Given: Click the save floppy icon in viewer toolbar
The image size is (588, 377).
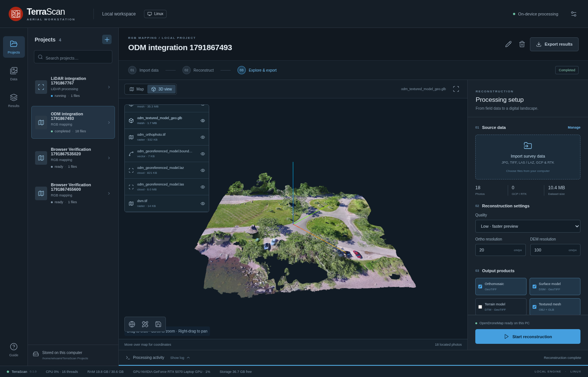Looking at the screenshot, I should pos(158,324).
